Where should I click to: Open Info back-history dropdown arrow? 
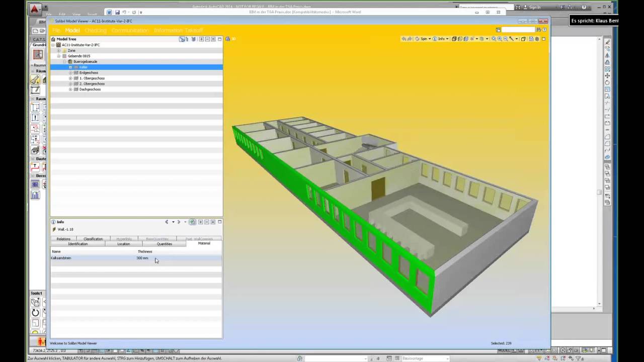(x=173, y=222)
